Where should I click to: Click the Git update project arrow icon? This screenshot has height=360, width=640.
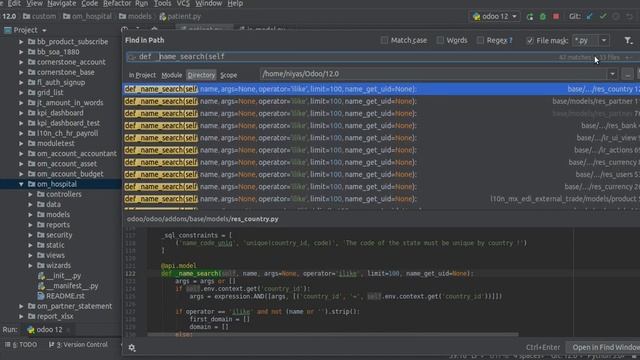point(589,17)
